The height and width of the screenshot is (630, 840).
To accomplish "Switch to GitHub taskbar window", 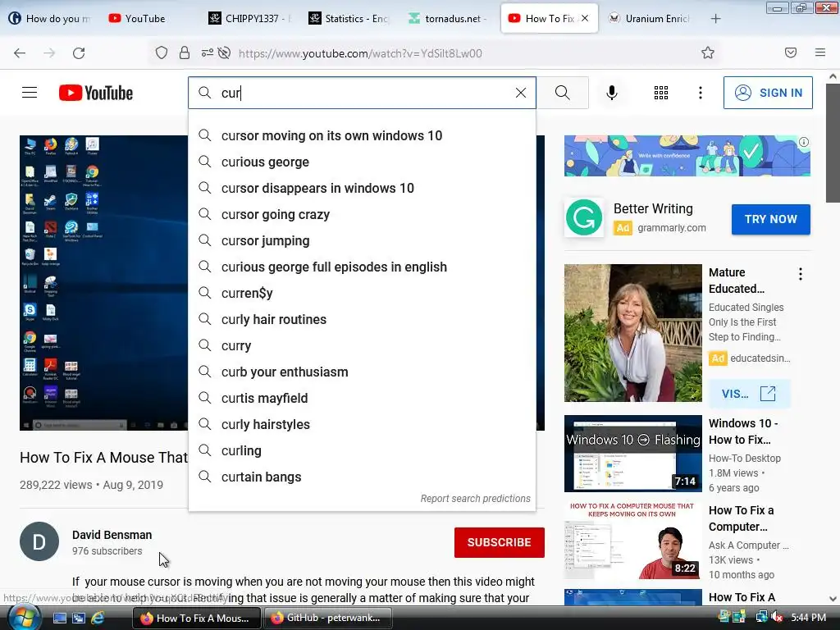I will [x=328, y=618].
